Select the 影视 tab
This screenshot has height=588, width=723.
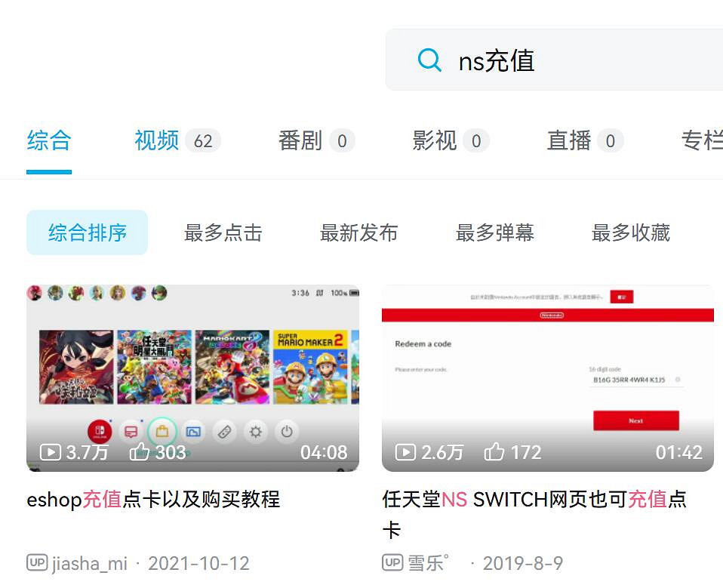[431, 140]
